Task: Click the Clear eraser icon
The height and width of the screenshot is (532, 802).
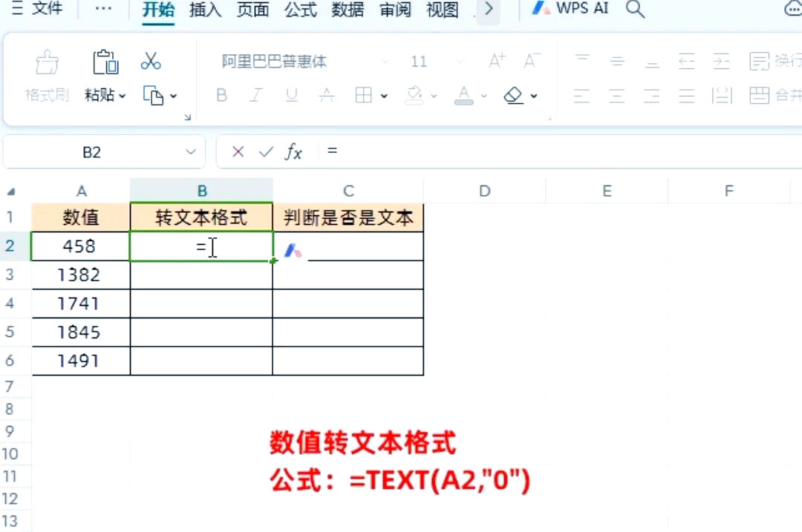Action: click(514, 95)
